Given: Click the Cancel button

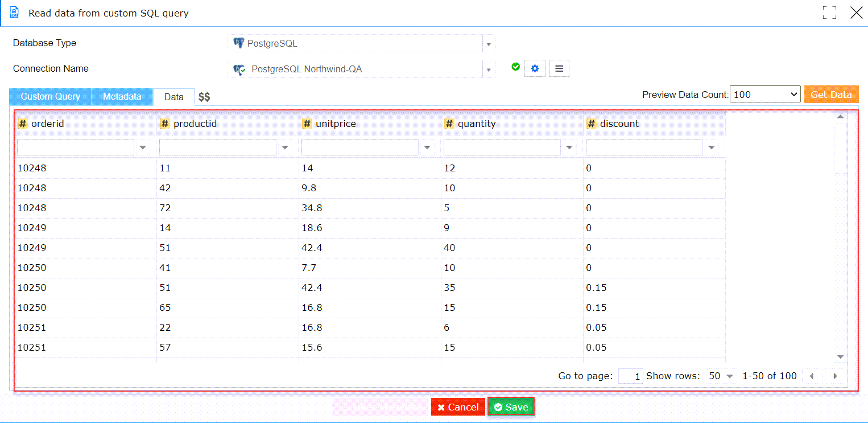Looking at the screenshot, I should 458,407.
